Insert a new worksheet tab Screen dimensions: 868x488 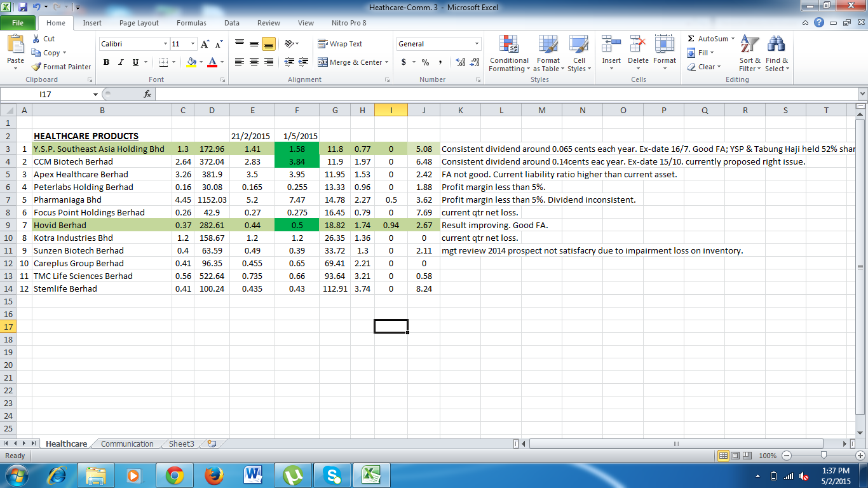click(x=212, y=444)
